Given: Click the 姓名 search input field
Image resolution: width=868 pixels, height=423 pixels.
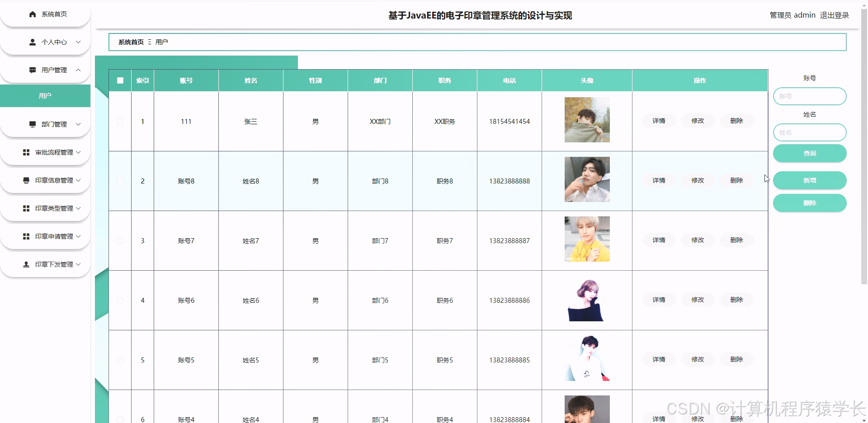Looking at the screenshot, I should [x=810, y=132].
